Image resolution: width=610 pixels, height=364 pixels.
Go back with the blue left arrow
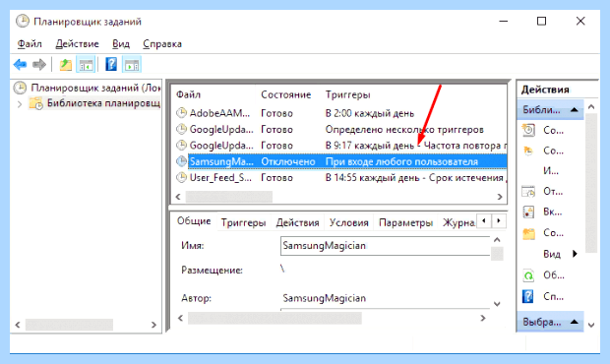click(x=20, y=65)
